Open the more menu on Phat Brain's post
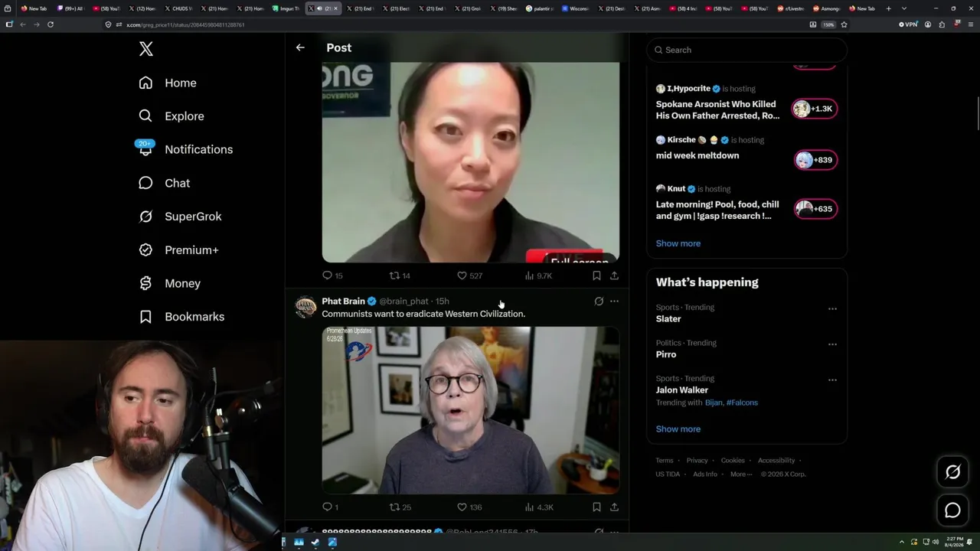 (614, 302)
